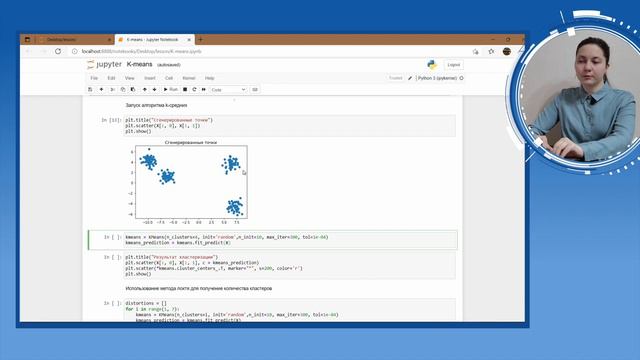Image resolution: width=640 pixels, height=360 pixels.
Task: Open the Help menu
Action: [209, 78]
